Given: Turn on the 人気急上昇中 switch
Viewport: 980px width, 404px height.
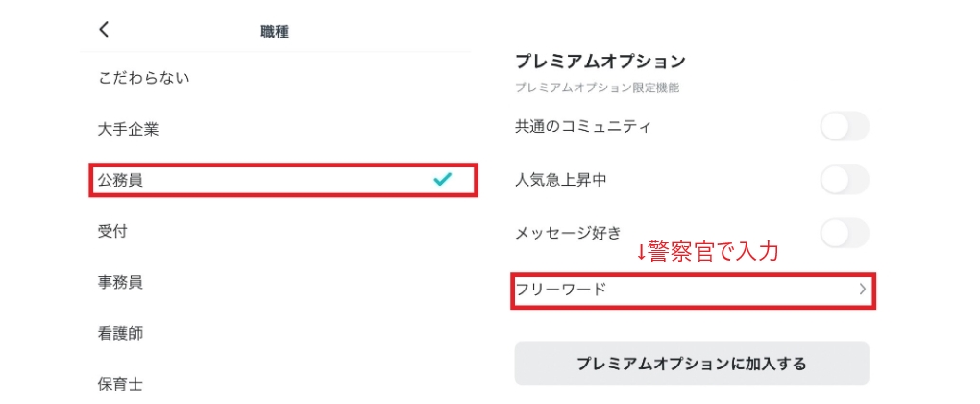Looking at the screenshot, I should [845, 179].
